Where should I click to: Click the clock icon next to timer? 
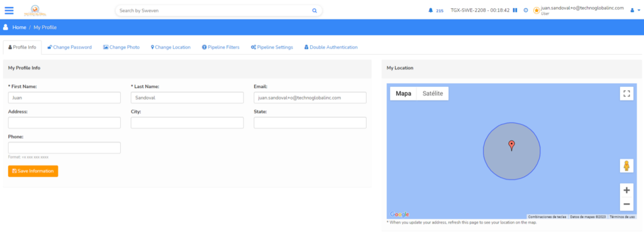click(x=526, y=10)
